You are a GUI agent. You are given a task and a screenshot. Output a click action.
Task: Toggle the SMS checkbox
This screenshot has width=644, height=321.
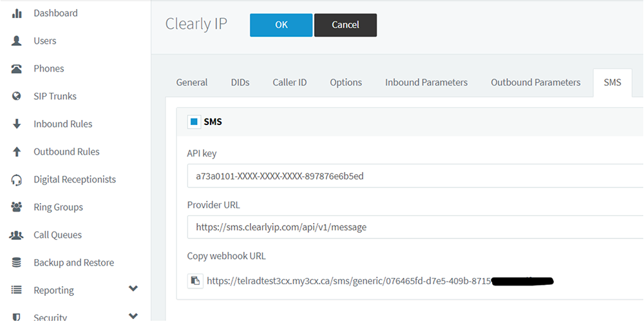tap(194, 122)
